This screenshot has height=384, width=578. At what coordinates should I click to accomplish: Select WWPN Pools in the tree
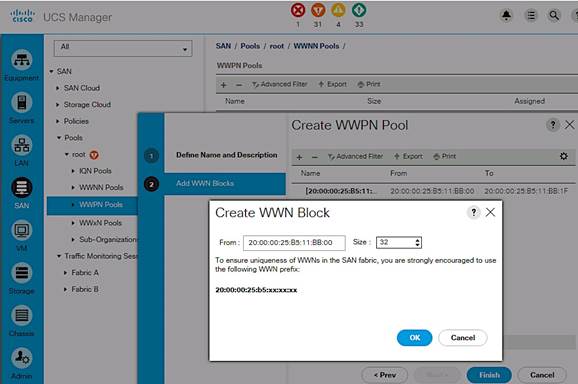pyautogui.click(x=101, y=205)
